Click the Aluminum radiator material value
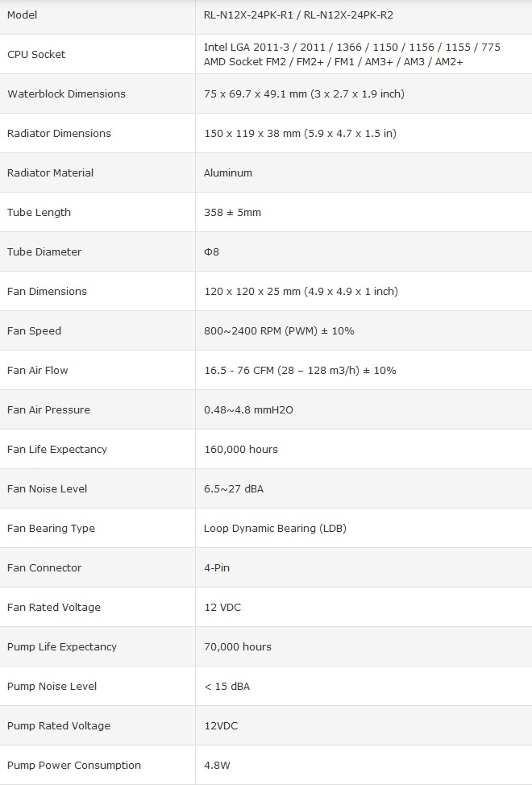Screen dimensions: 532x785 pyautogui.click(x=228, y=173)
